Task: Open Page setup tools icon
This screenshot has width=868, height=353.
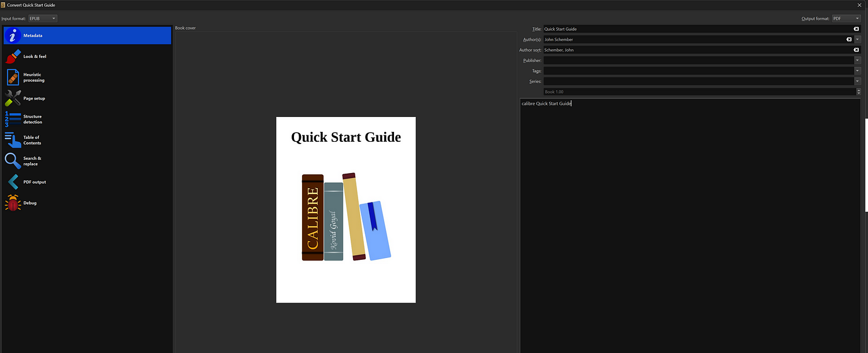Action: (13, 98)
